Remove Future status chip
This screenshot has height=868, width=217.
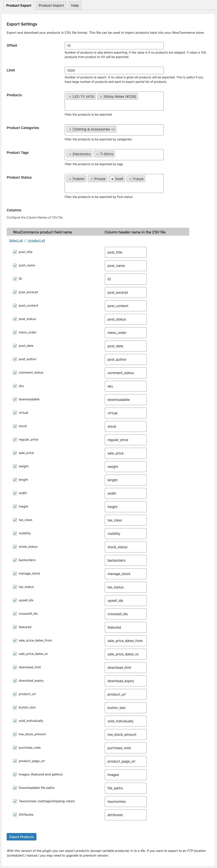(x=130, y=179)
